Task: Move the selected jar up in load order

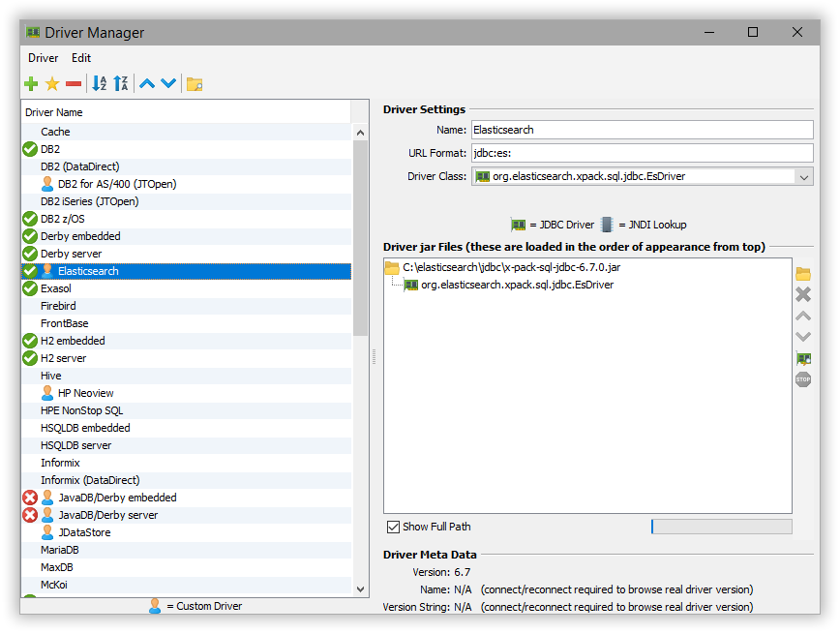Action: coord(803,316)
